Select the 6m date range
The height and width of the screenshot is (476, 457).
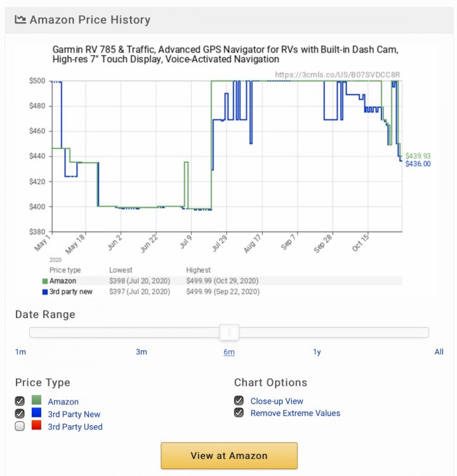[x=229, y=352]
